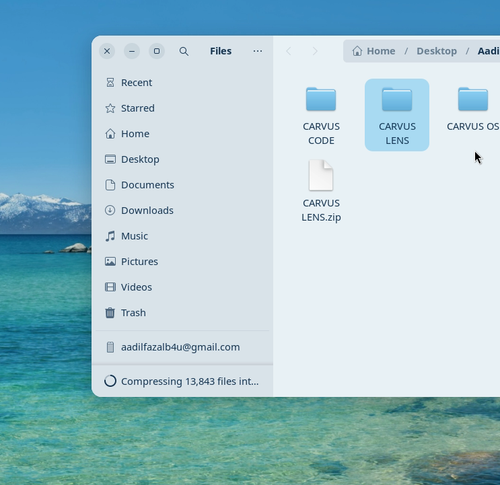Open the search magnifier in Files
Viewport: 500px width, 485px height.
click(184, 51)
